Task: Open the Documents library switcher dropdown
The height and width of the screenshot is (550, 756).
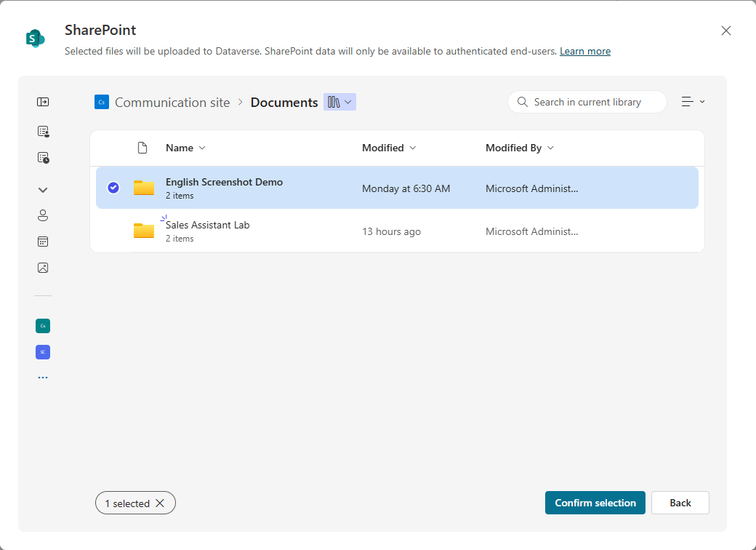Action: point(340,102)
